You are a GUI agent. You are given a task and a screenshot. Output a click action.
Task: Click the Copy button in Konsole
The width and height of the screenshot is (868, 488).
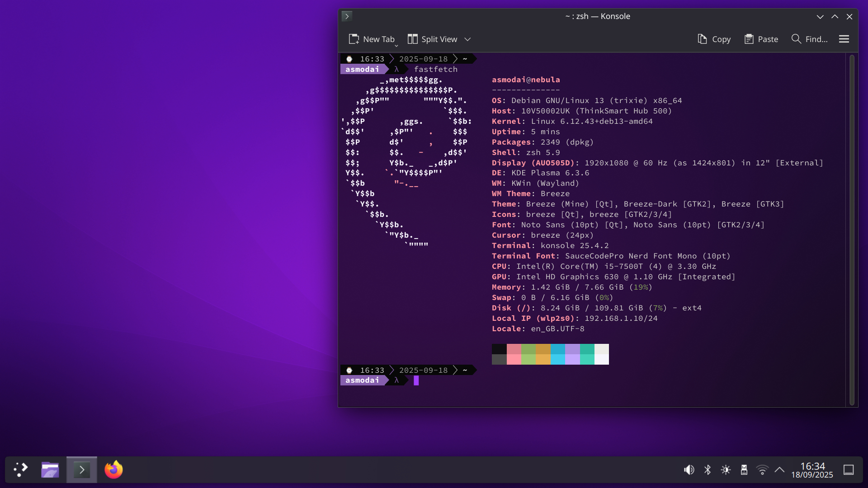714,39
